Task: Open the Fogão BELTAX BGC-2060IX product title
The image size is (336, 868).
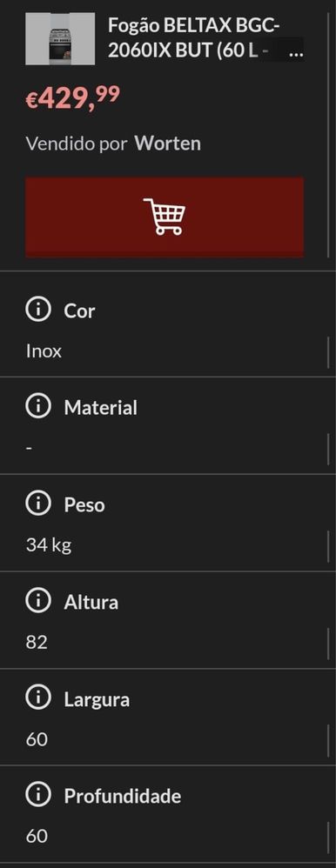Action: 205,39
